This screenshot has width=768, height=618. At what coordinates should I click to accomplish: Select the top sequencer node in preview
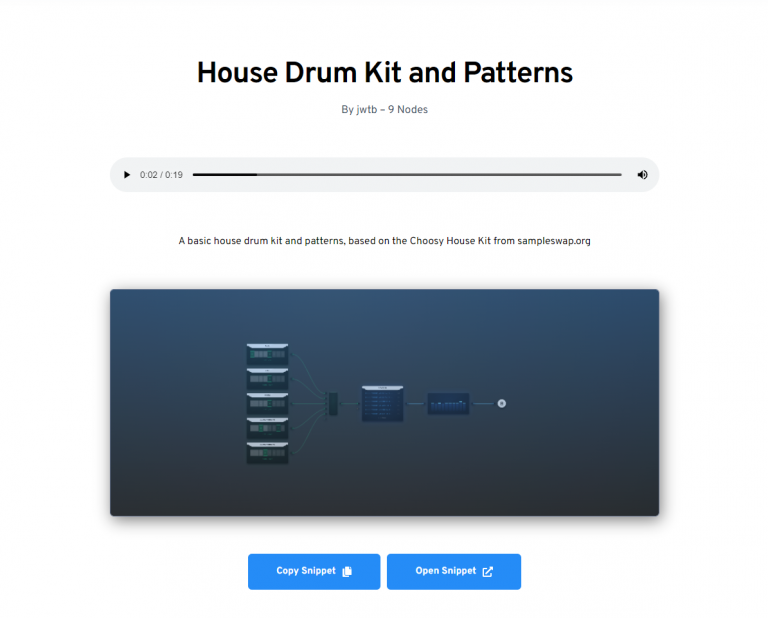pos(267,354)
